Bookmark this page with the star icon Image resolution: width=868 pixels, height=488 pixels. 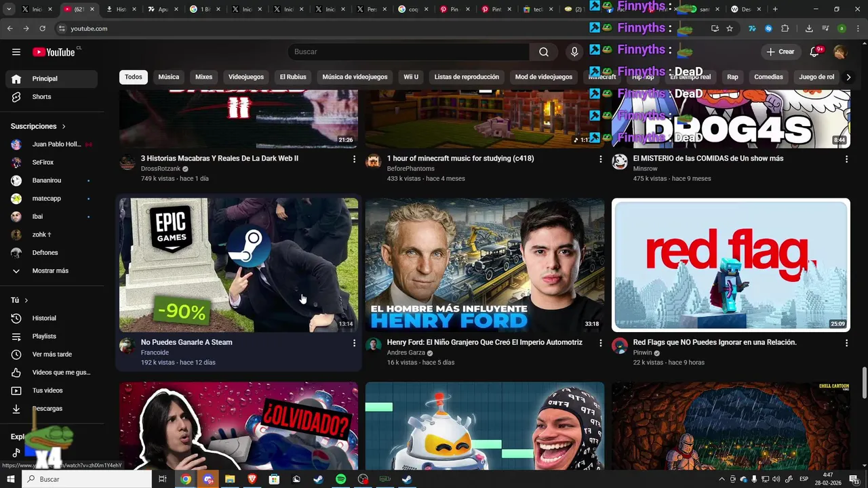pos(730,28)
